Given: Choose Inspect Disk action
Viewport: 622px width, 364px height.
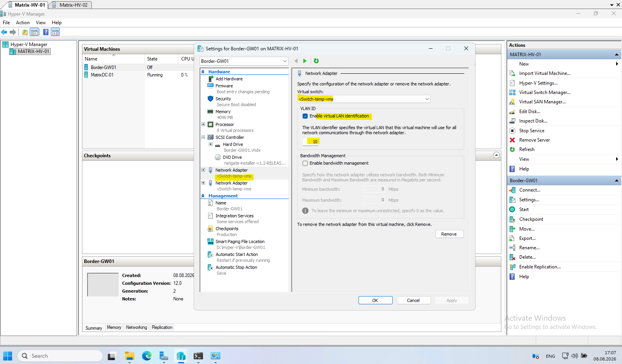Looking at the screenshot, I should click(533, 121).
